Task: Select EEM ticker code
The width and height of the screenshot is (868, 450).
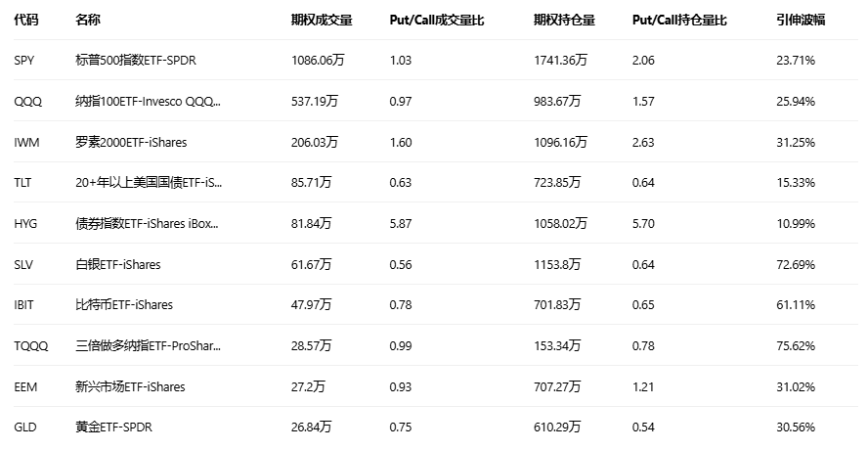Action: pyautogui.click(x=25, y=386)
